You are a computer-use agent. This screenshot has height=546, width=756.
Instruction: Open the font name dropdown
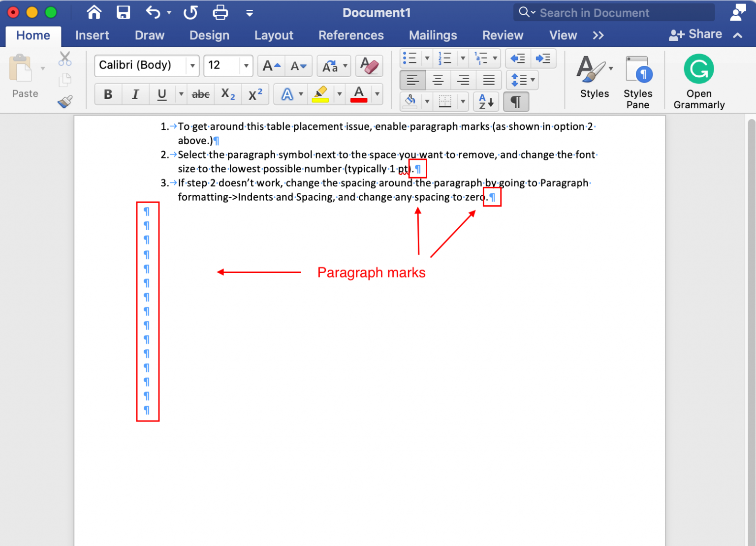pyautogui.click(x=192, y=65)
